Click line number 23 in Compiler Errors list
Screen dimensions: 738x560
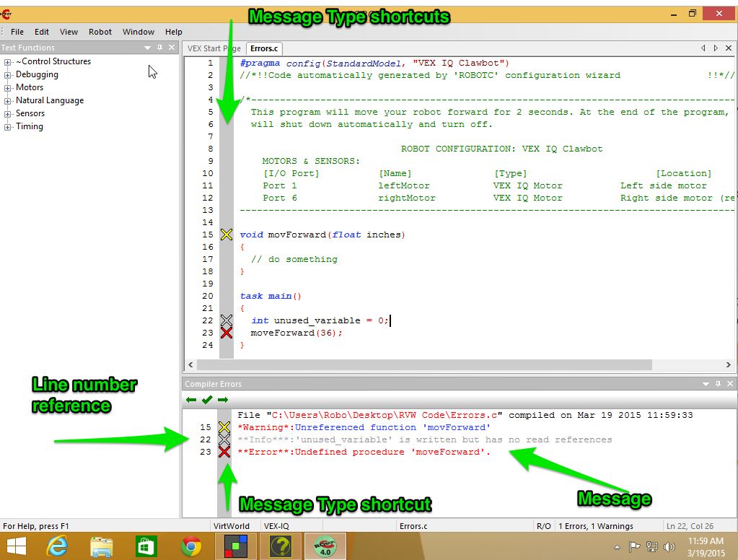(206, 452)
